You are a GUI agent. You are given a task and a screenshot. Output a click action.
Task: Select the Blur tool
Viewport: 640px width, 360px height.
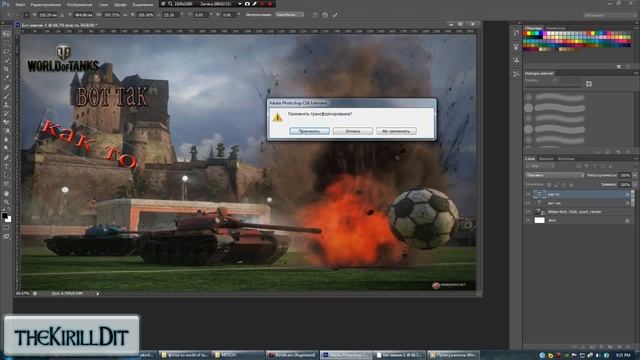click(x=7, y=140)
